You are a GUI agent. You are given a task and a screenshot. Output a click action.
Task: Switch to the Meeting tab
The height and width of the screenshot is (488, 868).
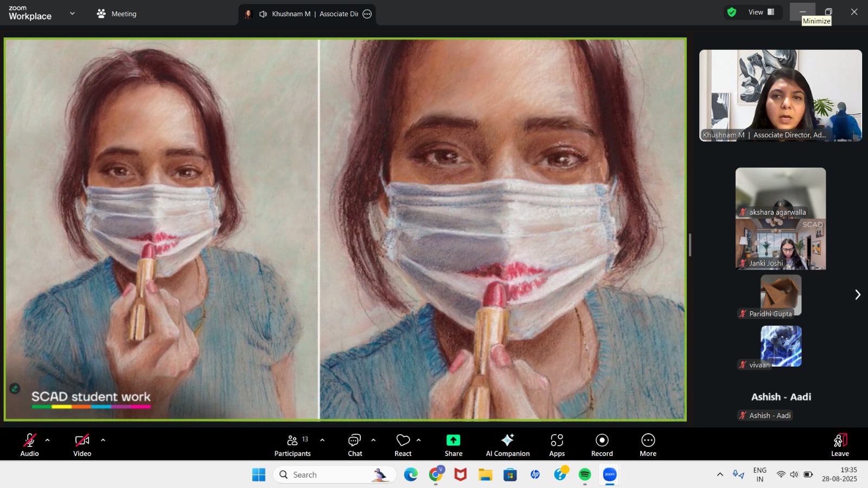[x=117, y=14]
